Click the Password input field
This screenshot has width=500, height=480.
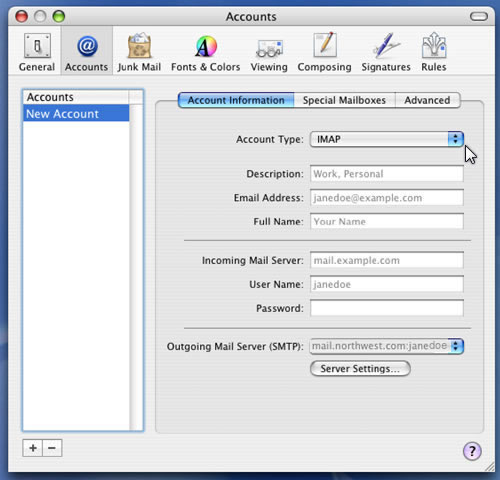coord(387,308)
